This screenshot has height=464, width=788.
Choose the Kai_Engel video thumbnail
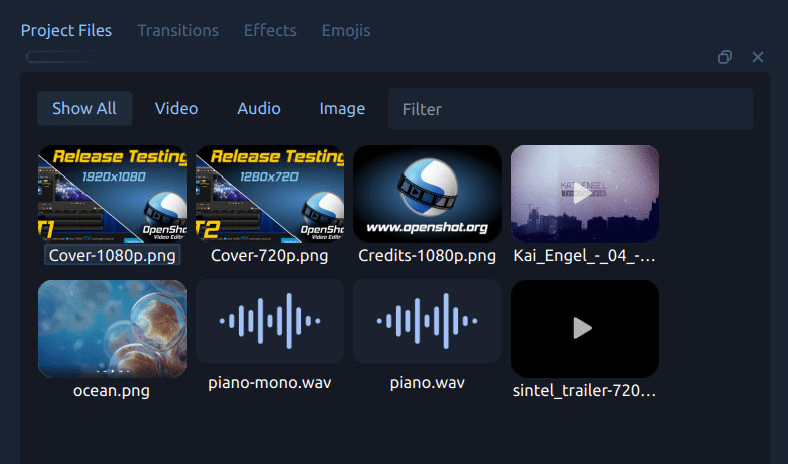[584, 194]
